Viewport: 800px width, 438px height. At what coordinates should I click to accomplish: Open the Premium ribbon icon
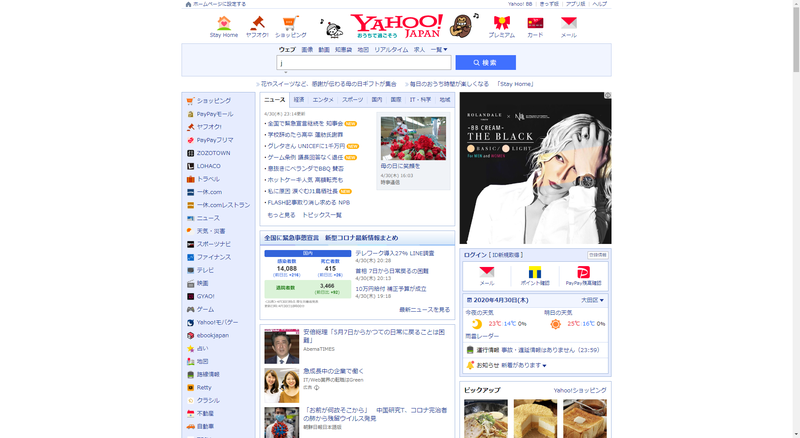coord(502,23)
